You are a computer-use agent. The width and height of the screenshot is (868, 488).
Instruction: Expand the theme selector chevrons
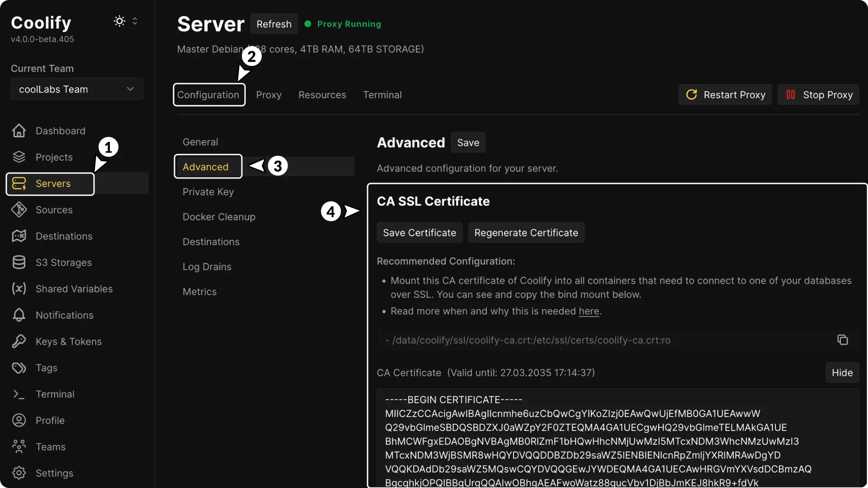pos(135,21)
